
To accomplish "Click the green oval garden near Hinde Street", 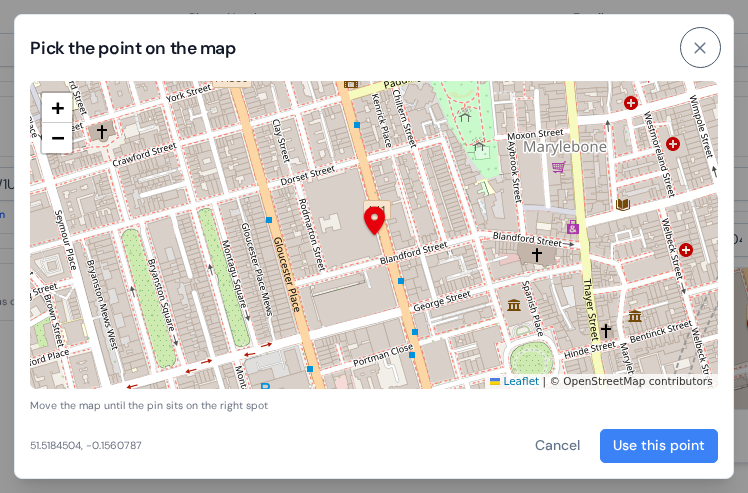I will point(531,357).
